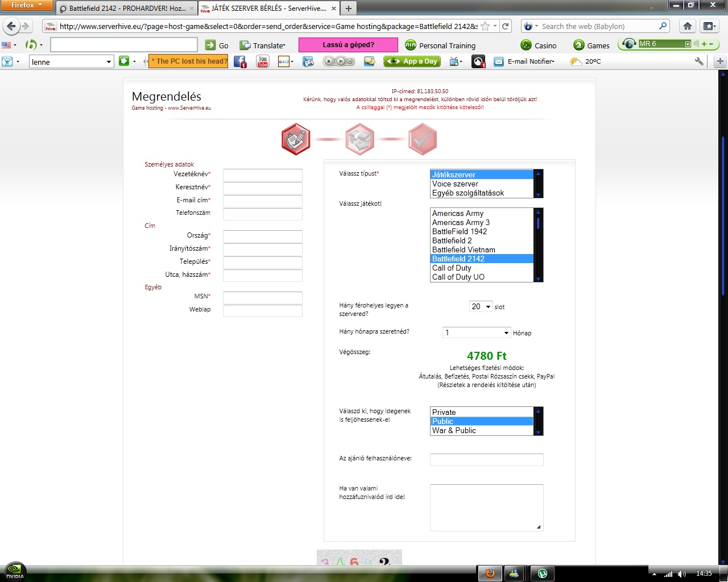Reload the page with refresh icon
This screenshot has width=728, height=582.
pos(505,26)
